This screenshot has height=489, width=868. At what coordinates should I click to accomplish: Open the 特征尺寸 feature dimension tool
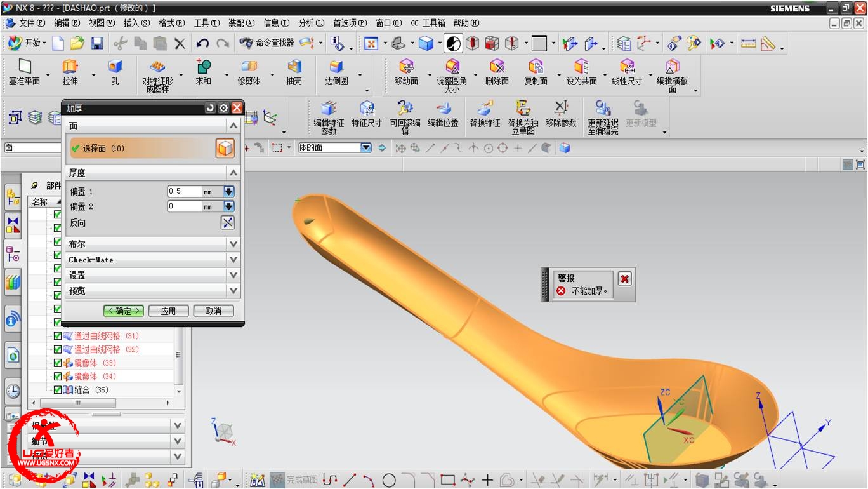click(x=367, y=114)
